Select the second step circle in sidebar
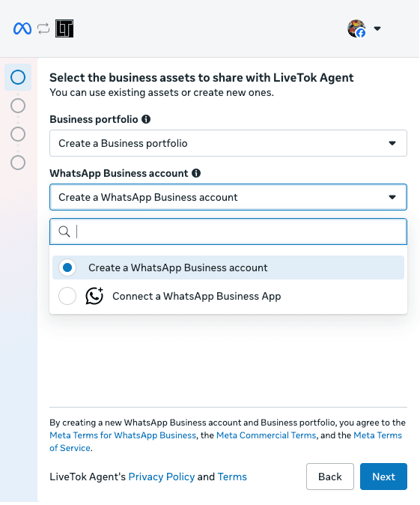 point(18,106)
